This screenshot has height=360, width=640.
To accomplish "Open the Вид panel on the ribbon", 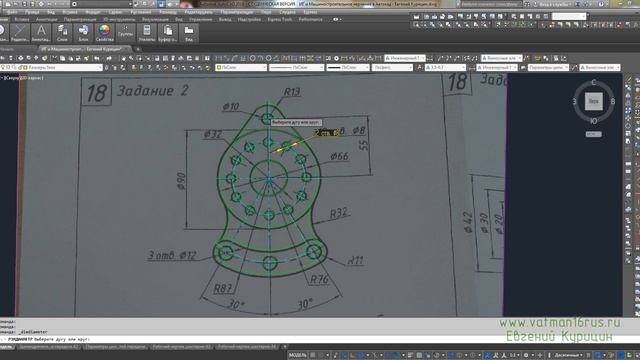I will click(189, 33).
